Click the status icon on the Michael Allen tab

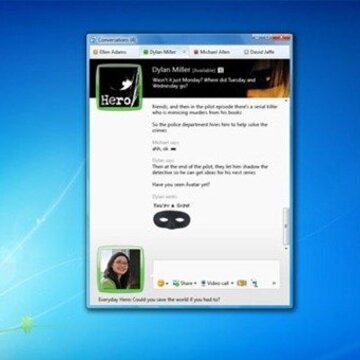[x=196, y=52]
